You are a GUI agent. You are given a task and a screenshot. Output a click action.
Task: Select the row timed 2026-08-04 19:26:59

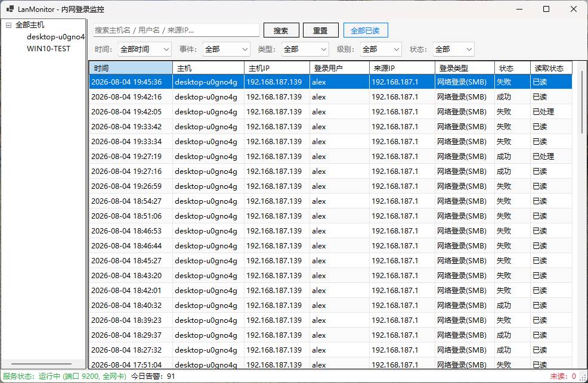(331, 186)
